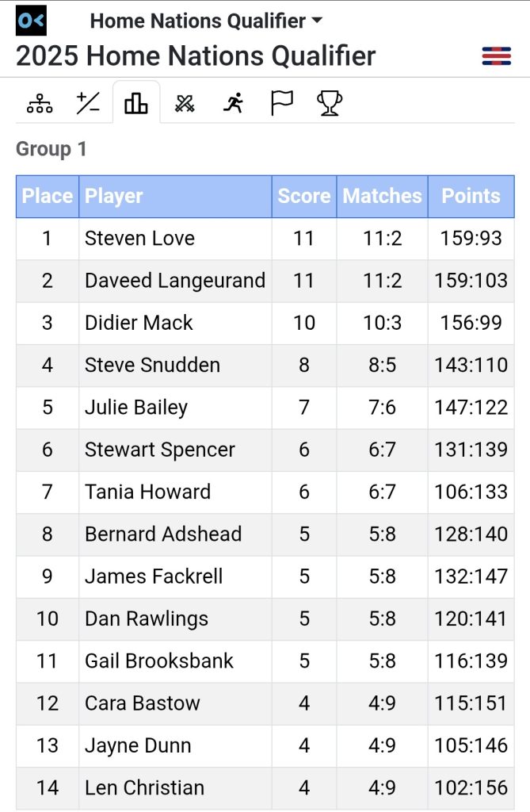Open player Daveed Langeurand
530x812 pixels.
[x=175, y=281]
